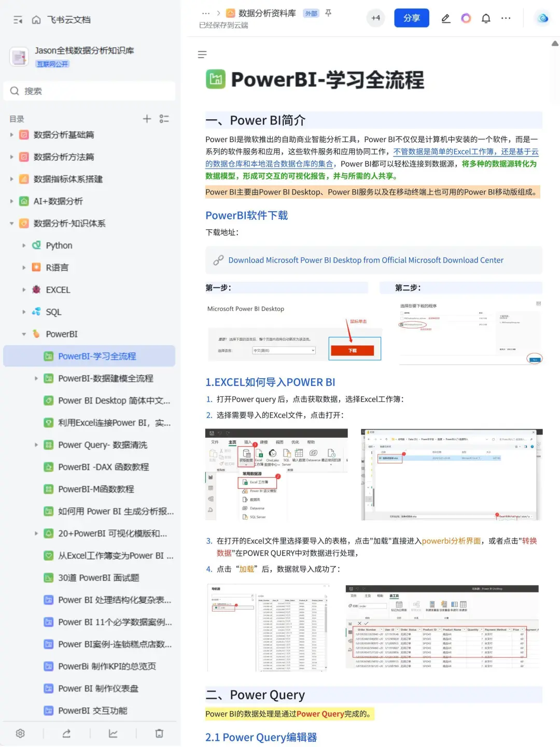The image size is (560, 747).
Task: Open the Power BI Desktop download link
Action: click(x=365, y=260)
